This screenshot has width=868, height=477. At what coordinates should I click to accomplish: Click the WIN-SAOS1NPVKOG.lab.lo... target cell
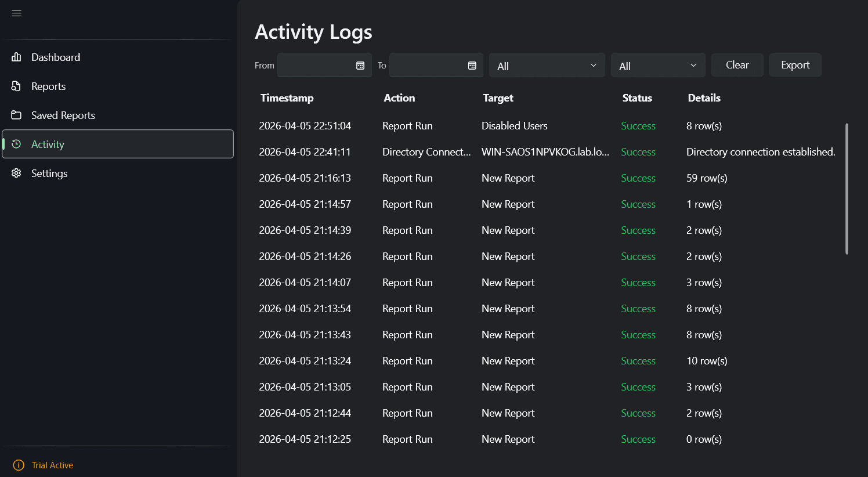pyautogui.click(x=545, y=151)
